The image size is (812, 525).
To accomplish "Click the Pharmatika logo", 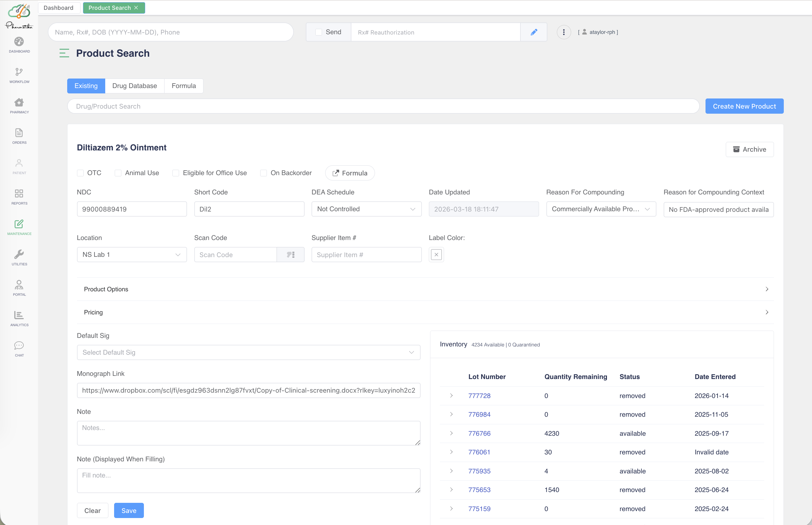I will (x=19, y=16).
